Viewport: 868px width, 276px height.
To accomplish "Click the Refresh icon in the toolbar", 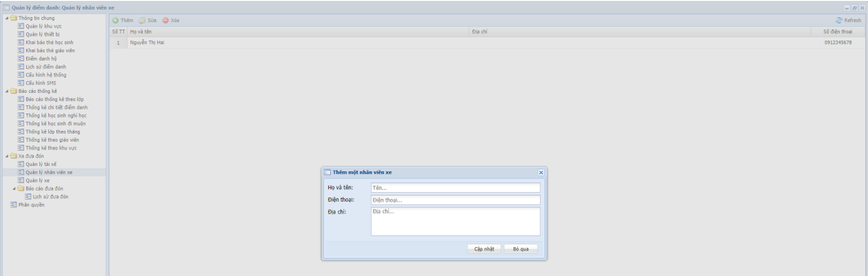I will pos(839,21).
